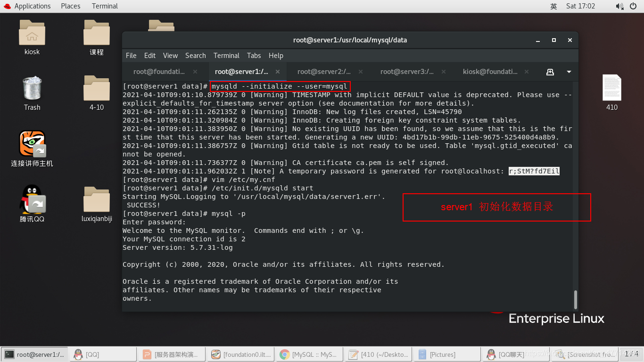Open the [Pictures] taskbar entry
Image resolution: width=644 pixels, height=362 pixels.
tap(447, 354)
